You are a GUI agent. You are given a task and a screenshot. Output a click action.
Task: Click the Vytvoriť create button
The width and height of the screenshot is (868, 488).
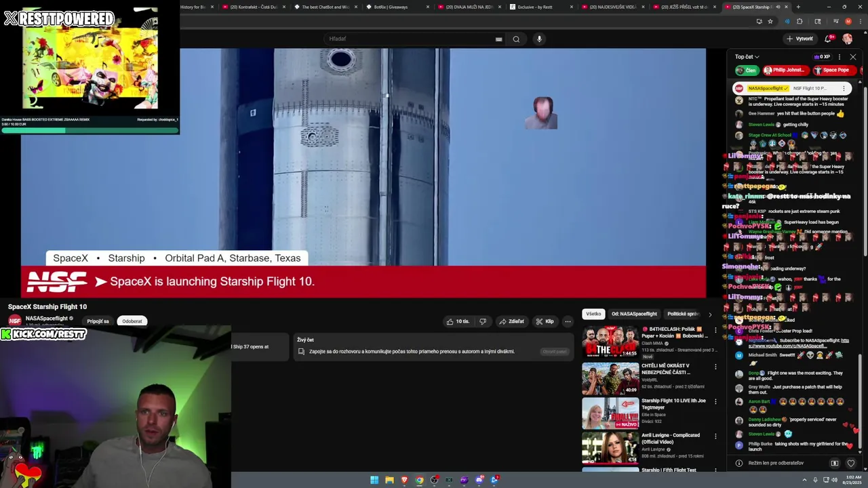click(800, 39)
